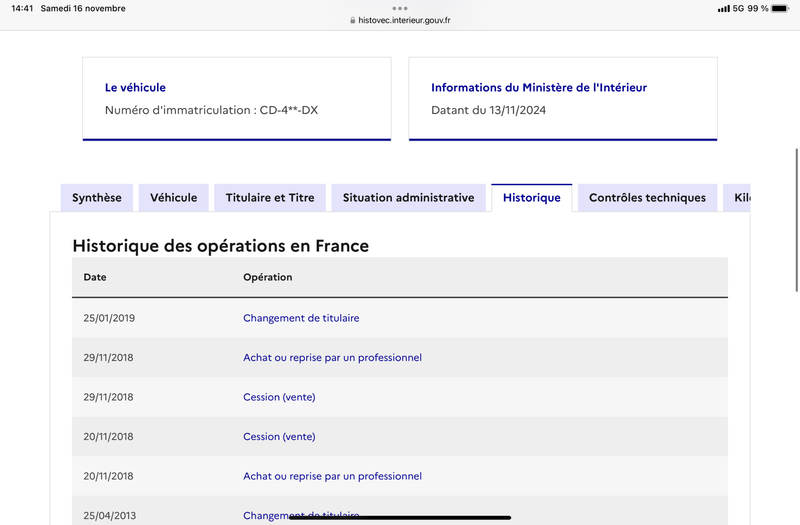Image resolution: width=800 pixels, height=525 pixels.
Task: Click the Datant du 13/11/2024 text
Action: click(488, 110)
